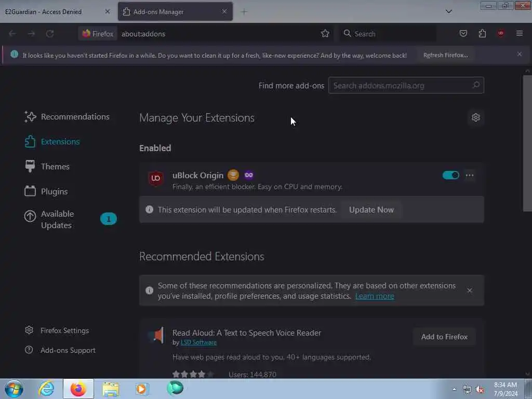Click the private browsing badge on uBlock Origin
Screen dimensions: 532x399
(249, 175)
